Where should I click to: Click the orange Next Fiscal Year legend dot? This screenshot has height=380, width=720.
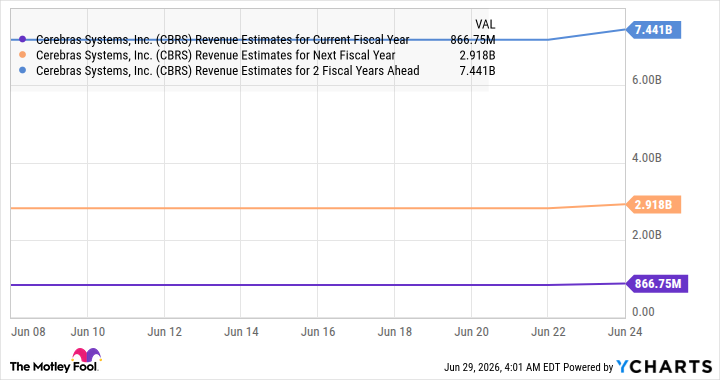pos(22,56)
